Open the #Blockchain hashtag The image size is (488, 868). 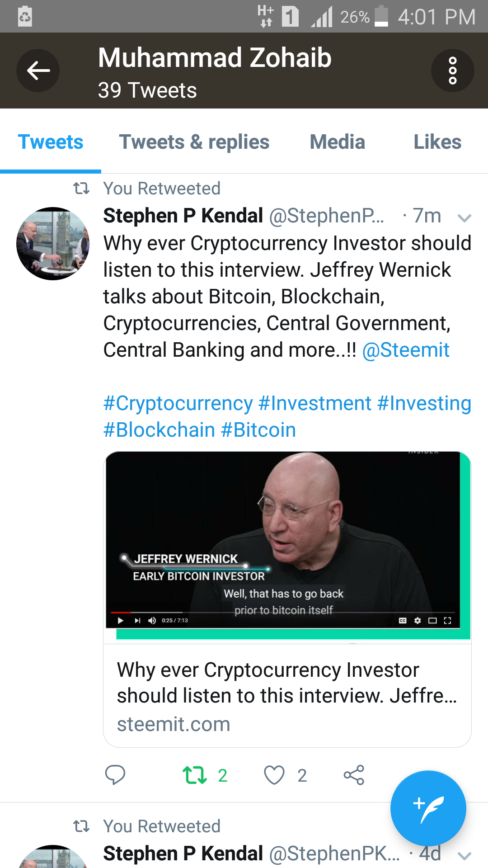coord(159,430)
